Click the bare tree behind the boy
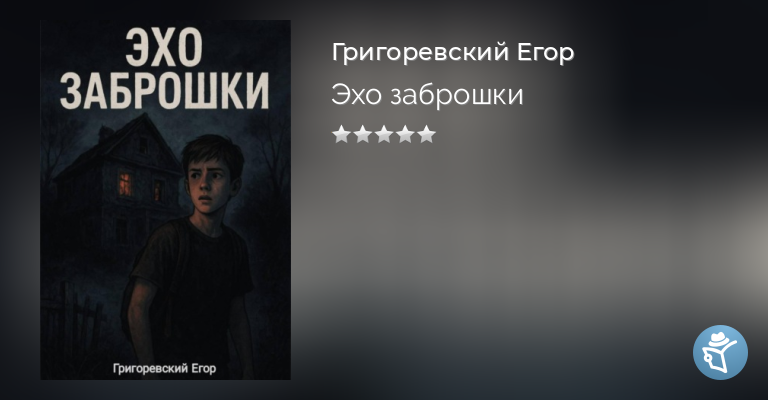 [267, 157]
